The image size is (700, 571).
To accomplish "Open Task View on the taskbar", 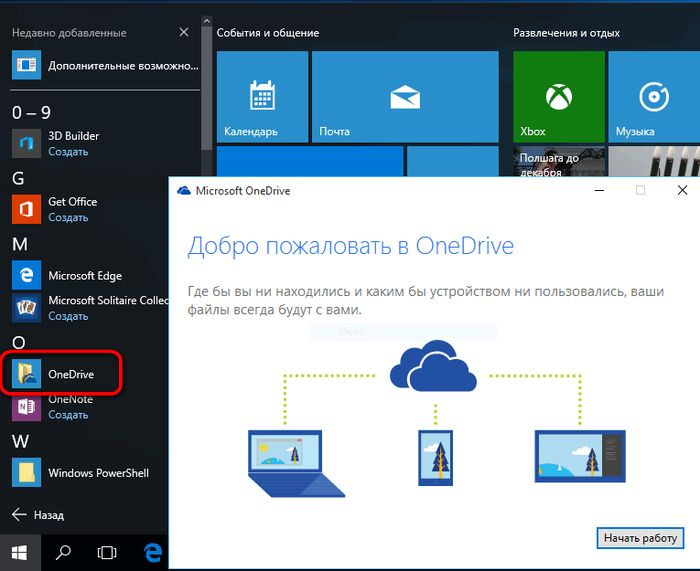I will [x=106, y=552].
